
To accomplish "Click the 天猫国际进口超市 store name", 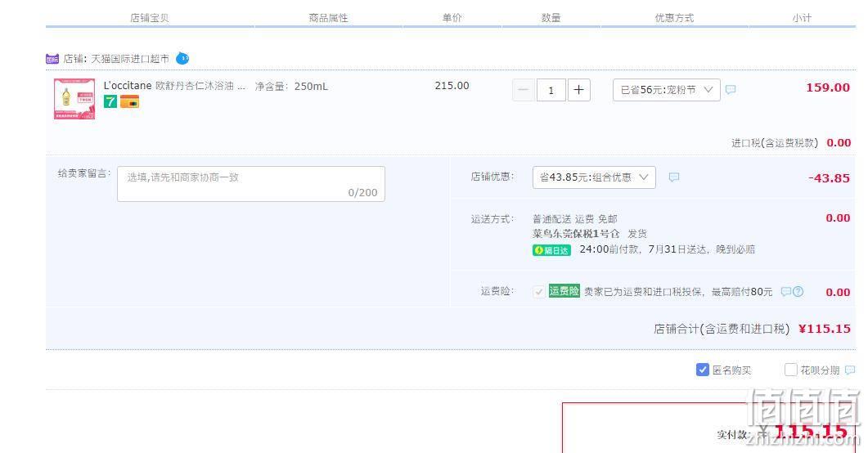I will tap(129, 59).
